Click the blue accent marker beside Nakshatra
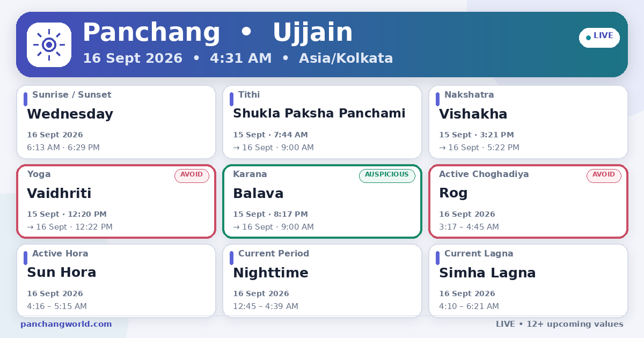The image size is (644, 338). pyautogui.click(x=437, y=99)
